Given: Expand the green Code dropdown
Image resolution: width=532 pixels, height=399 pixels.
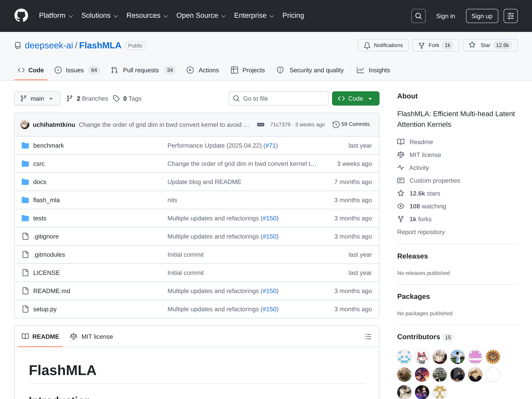Looking at the screenshot, I should 355,98.
